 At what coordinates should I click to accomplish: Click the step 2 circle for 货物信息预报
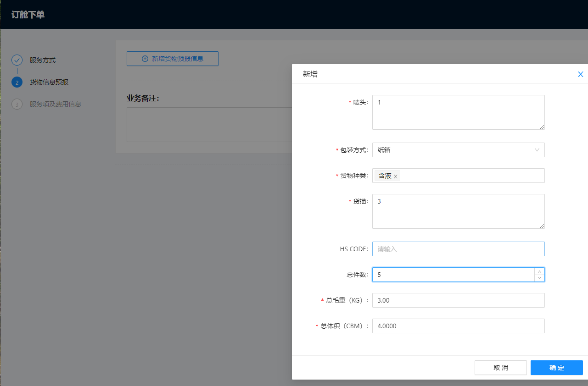pyautogui.click(x=17, y=83)
